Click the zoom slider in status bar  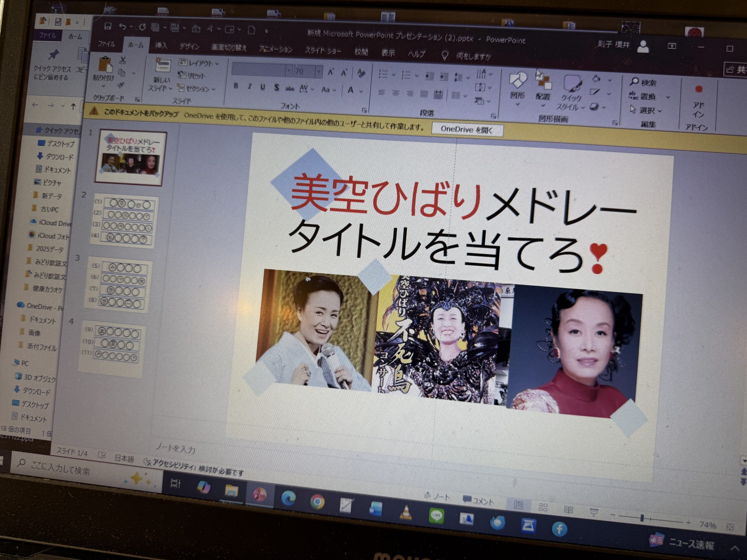click(x=642, y=518)
